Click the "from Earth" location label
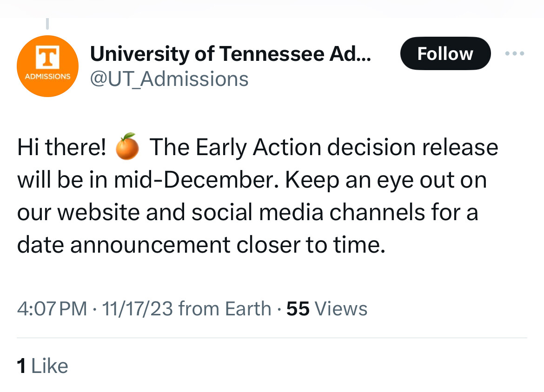The height and width of the screenshot is (392, 544). [225, 309]
